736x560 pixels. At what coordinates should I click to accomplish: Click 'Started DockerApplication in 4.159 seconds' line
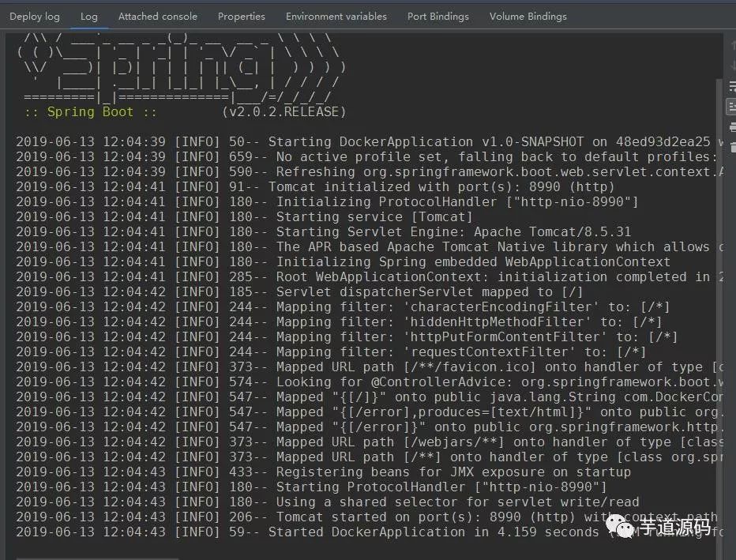[x=370, y=532]
